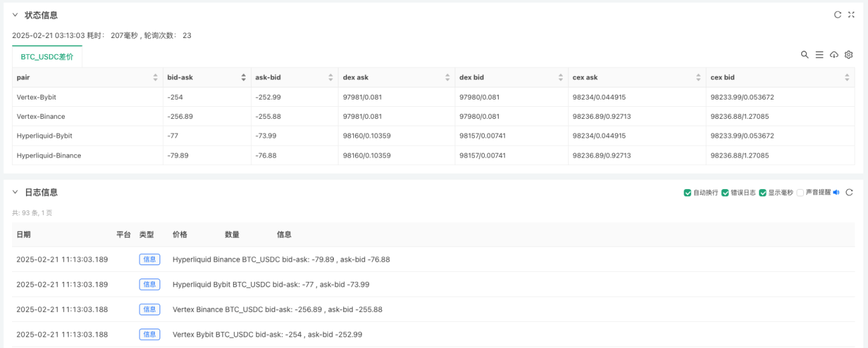This screenshot has height=348, width=868.
Task: Select the BTC_USDC差价 tab
Action: click(x=47, y=57)
